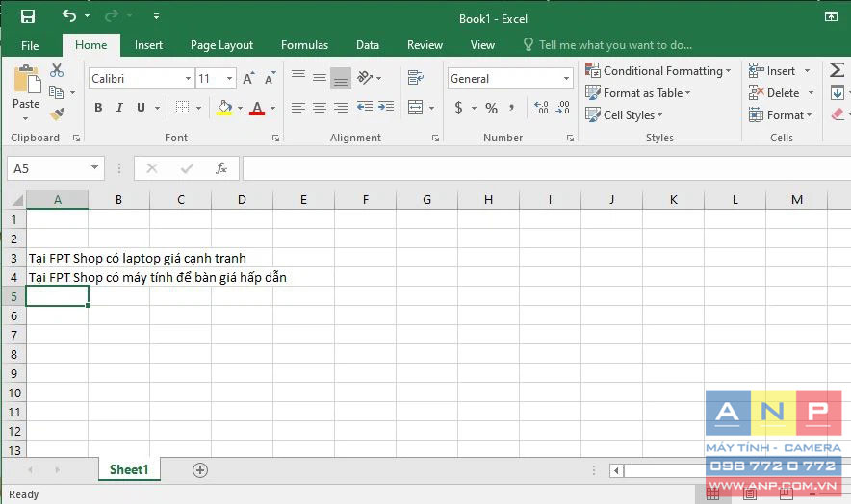Click the AutoSum sigma icon
Screen dimensions: 851x504
click(837, 69)
